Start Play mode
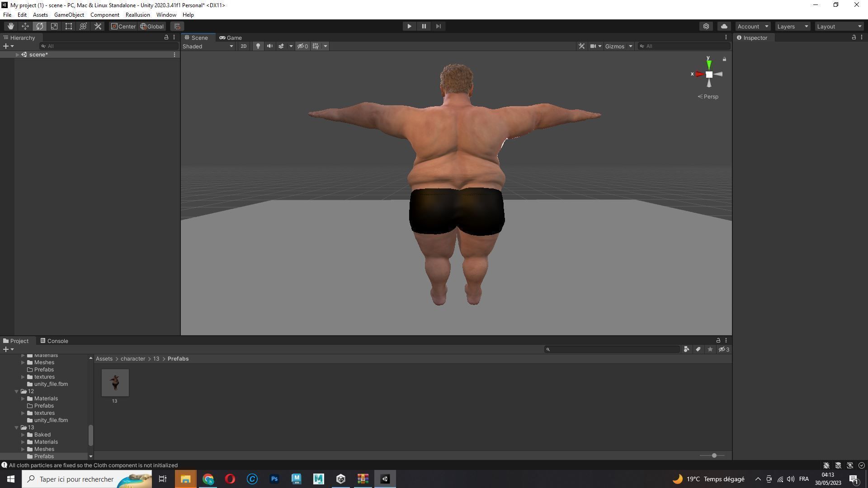868x488 pixels. coord(409,26)
